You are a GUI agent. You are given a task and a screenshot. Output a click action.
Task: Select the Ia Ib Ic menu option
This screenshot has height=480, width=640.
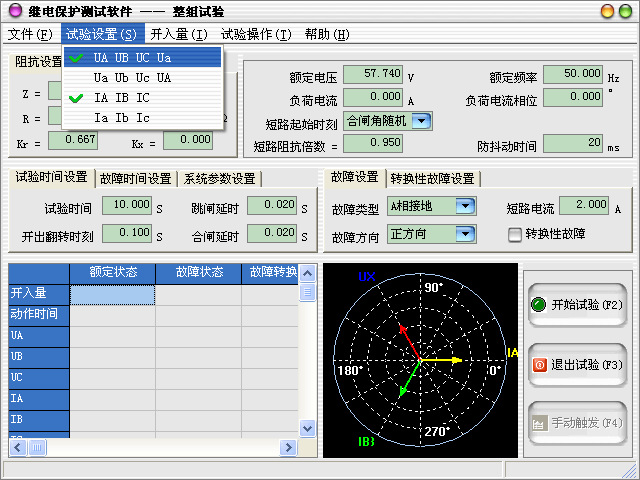122,117
